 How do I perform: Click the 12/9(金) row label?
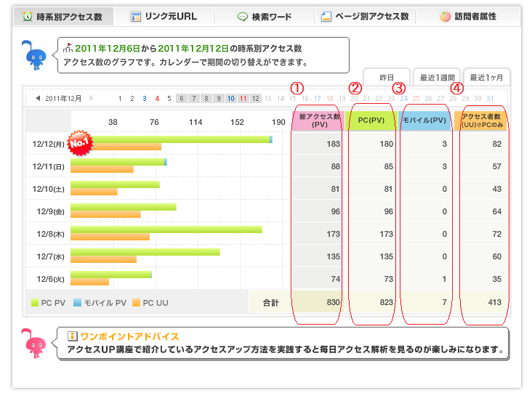click(x=50, y=211)
